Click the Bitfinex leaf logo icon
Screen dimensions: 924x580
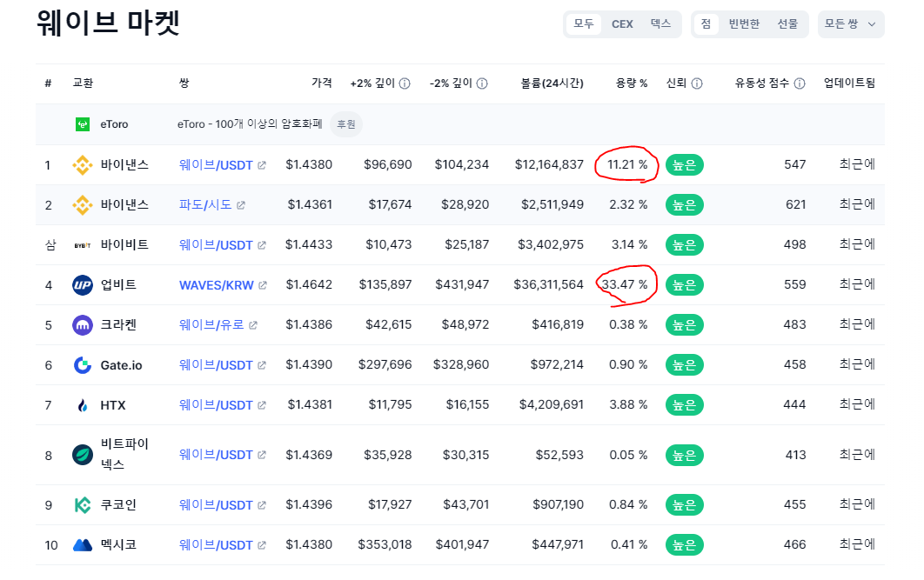coord(83,455)
